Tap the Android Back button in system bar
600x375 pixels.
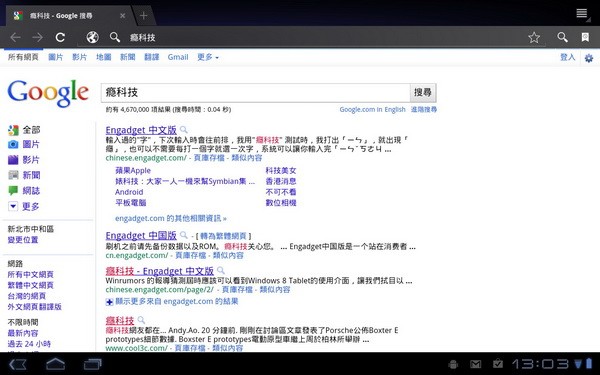(x=18, y=364)
